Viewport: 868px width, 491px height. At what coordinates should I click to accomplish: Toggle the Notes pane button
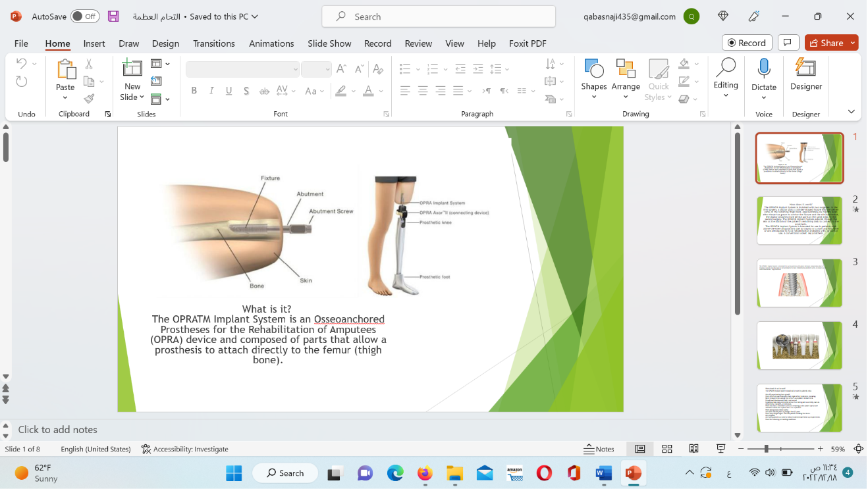pos(599,449)
